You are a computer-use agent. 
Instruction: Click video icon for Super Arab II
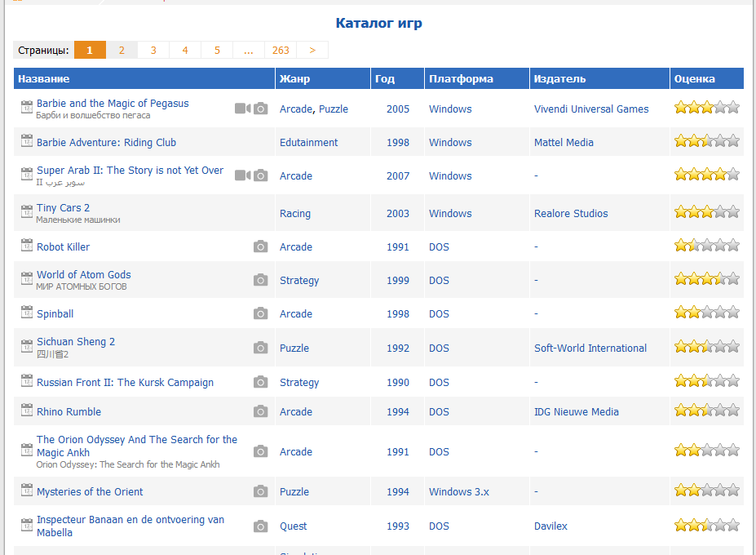pyautogui.click(x=242, y=175)
